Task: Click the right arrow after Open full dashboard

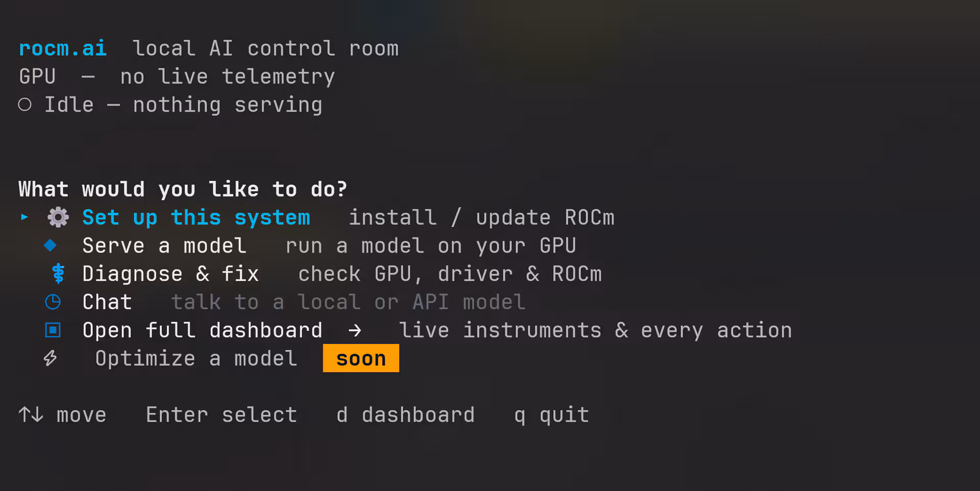Action: 355,331
